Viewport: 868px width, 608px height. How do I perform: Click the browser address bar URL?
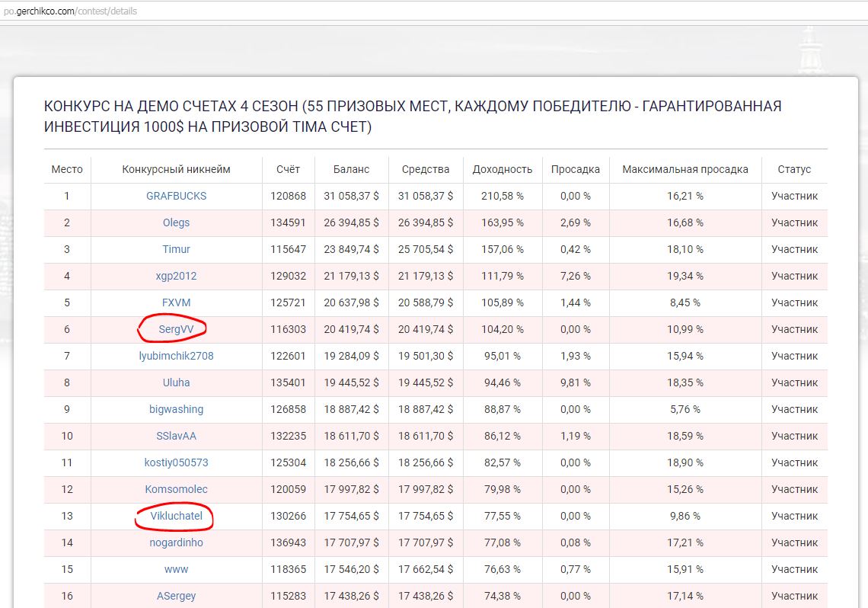pos(70,11)
